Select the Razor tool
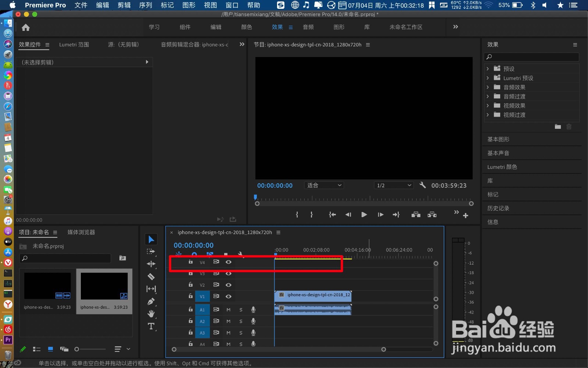Image resolution: width=588 pixels, height=368 pixels. [151, 276]
